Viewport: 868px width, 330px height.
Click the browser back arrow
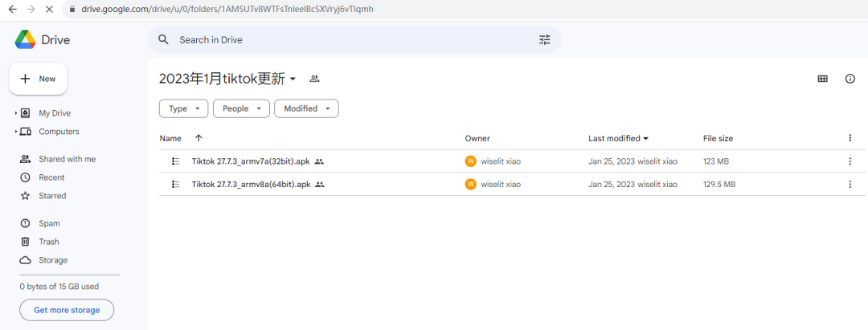click(x=13, y=10)
